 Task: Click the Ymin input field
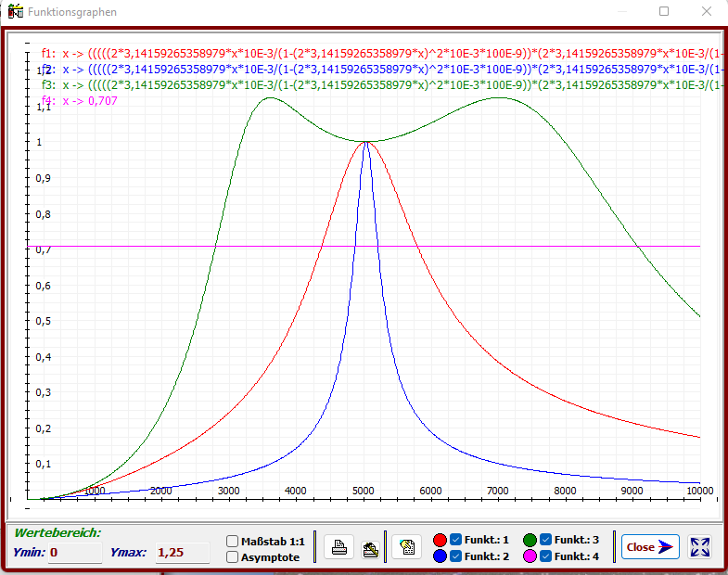pyautogui.click(x=74, y=553)
